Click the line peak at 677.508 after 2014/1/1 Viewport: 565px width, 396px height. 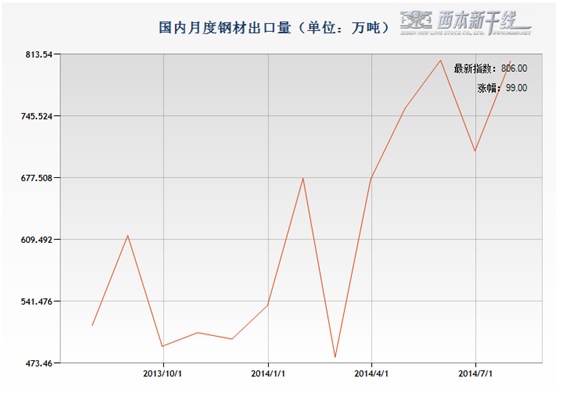[x=303, y=178]
